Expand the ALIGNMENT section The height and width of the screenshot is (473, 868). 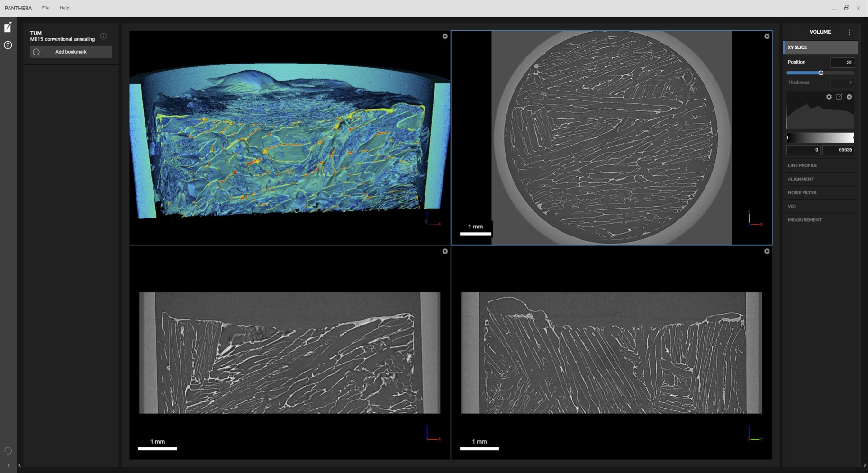tap(801, 179)
